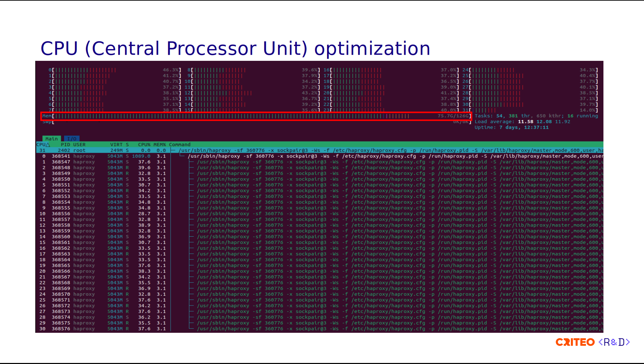Sort processes by MEM% column
The image size is (644, 364).
(x=159, y=145)
